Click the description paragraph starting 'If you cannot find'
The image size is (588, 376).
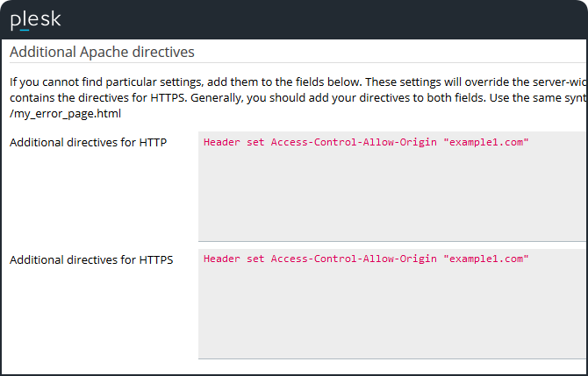tap(263, 81)
